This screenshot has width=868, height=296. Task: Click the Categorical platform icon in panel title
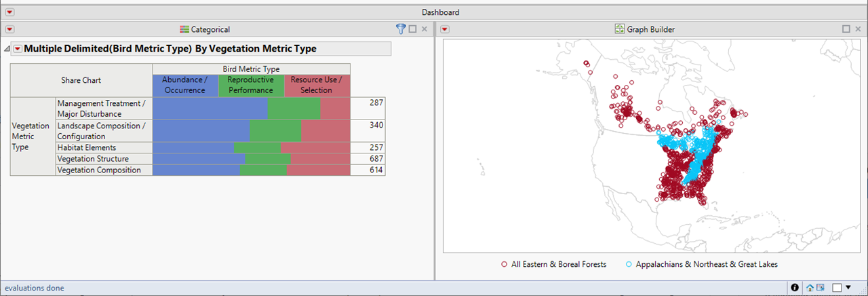[184, 29]
